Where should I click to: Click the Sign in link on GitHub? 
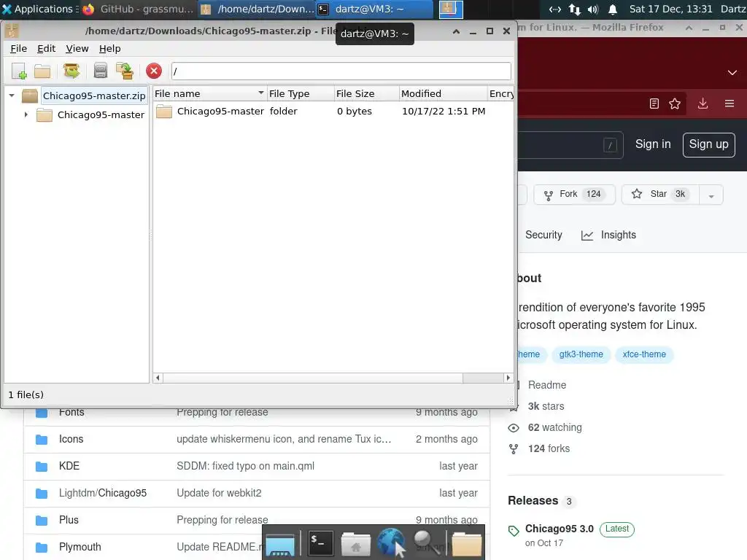tap(653, 144)
